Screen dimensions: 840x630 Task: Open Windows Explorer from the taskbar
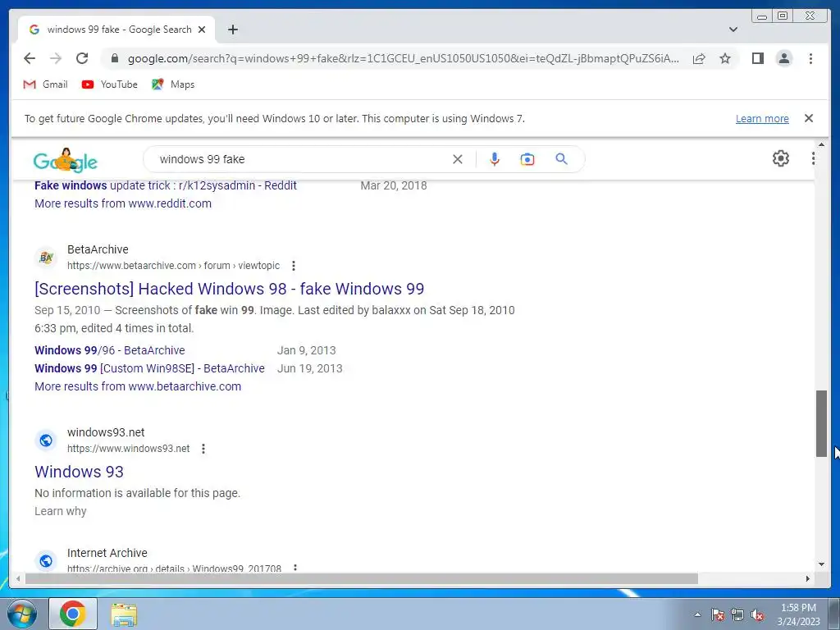click(124, 614)
